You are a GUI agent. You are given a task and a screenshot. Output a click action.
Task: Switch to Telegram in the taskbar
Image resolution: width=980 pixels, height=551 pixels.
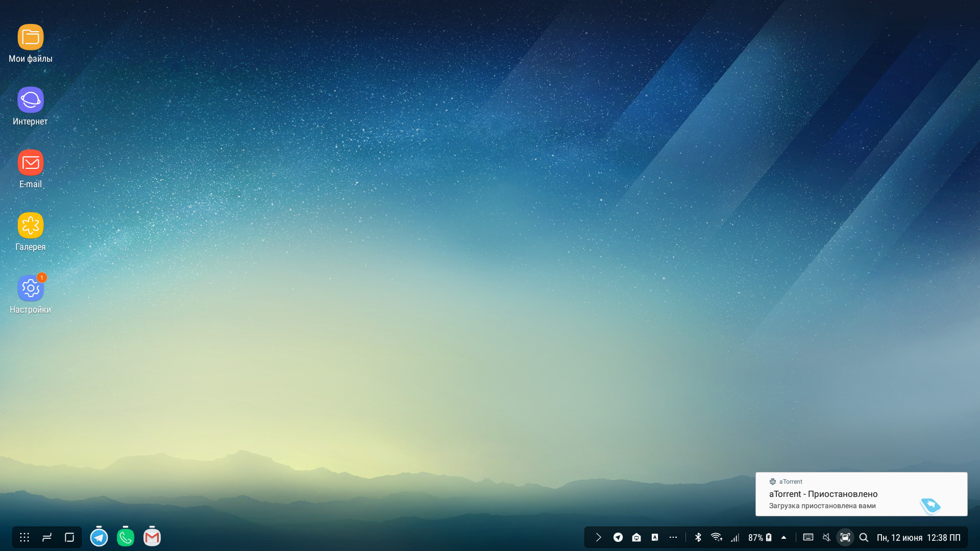coord(99,537)
